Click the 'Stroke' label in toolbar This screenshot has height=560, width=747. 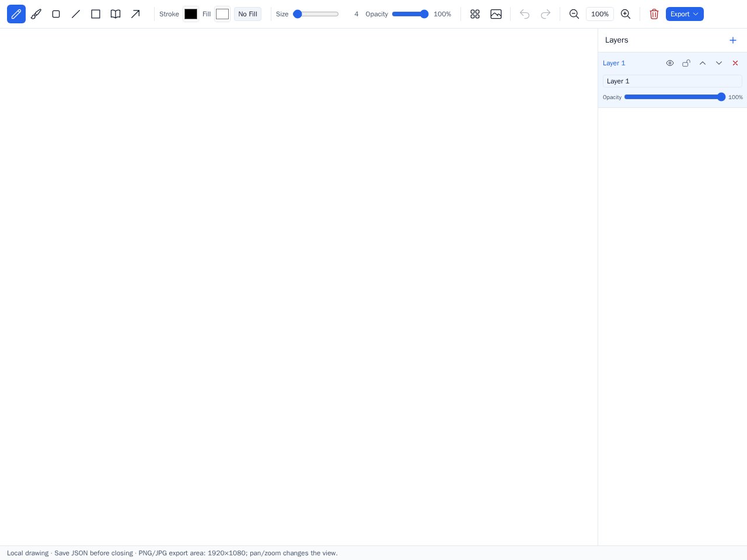169,14
